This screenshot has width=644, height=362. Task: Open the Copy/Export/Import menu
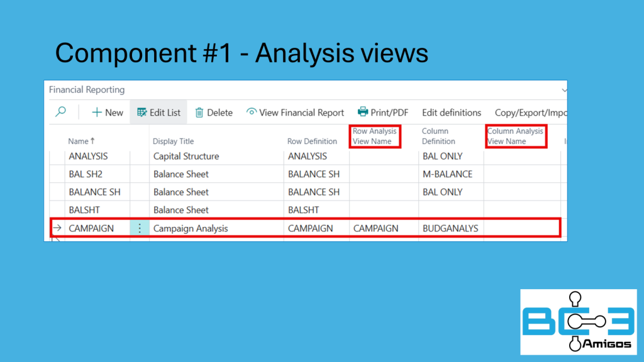pos(530,112)
